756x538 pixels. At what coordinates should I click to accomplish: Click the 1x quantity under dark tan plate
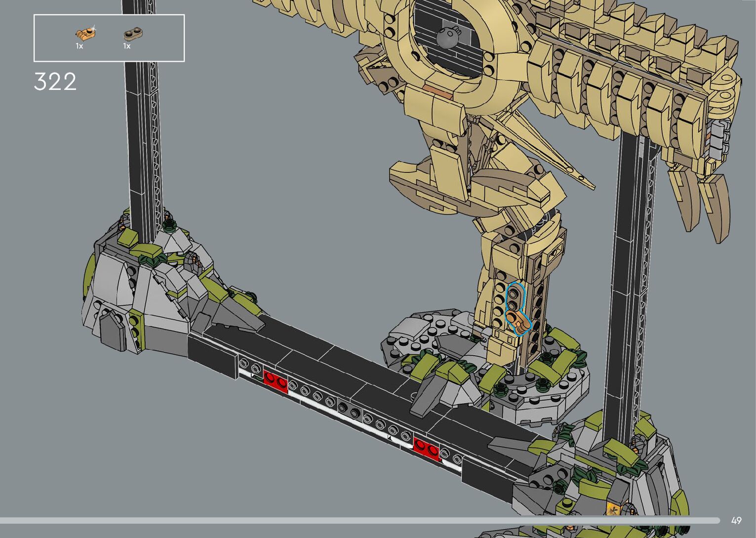(x=127, y=46)
